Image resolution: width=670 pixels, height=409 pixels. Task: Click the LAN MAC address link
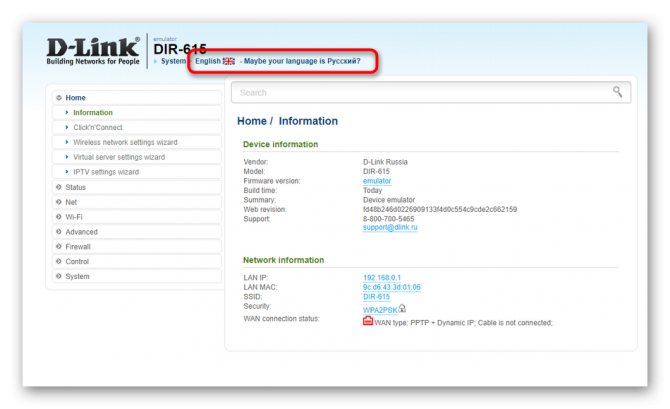tap(391, 287)
